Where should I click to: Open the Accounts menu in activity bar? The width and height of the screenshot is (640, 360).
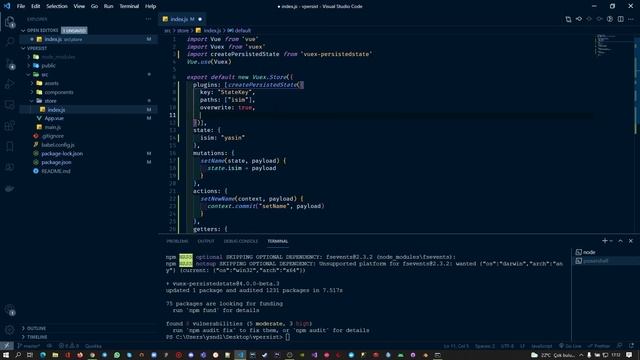[10, 310]
